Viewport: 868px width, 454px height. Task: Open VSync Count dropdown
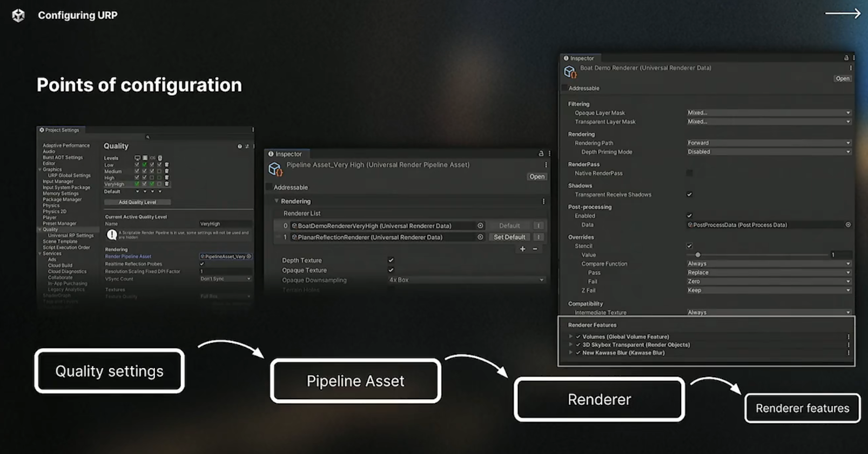(225, 279)
